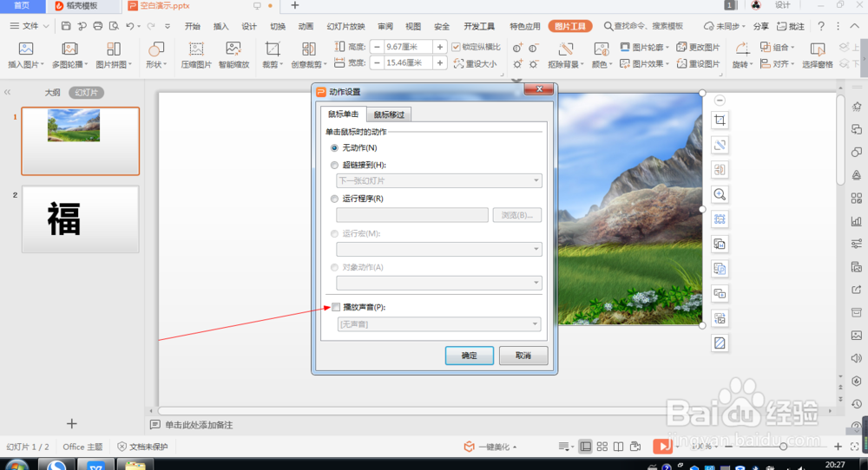Click the Reset Size (重设大小) button
This screenshot has width=868, height=470.
[x=475, y=63]
